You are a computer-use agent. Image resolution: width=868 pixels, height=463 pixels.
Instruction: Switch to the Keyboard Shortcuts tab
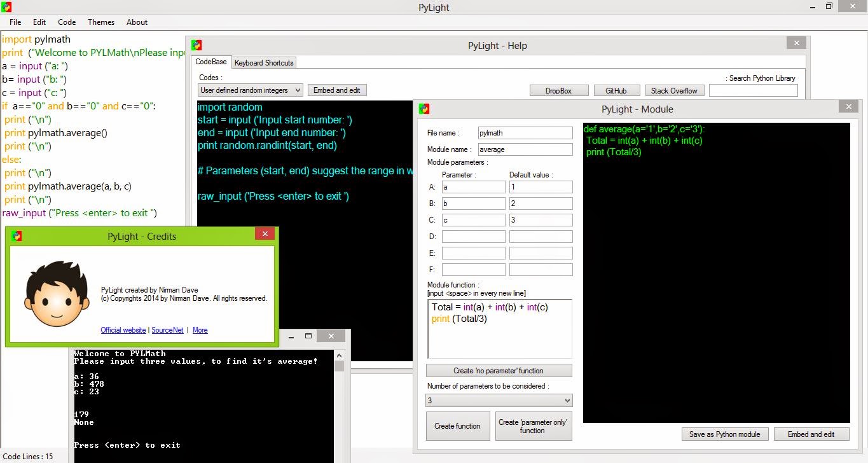pyautogui.click(x=263, y=62)
